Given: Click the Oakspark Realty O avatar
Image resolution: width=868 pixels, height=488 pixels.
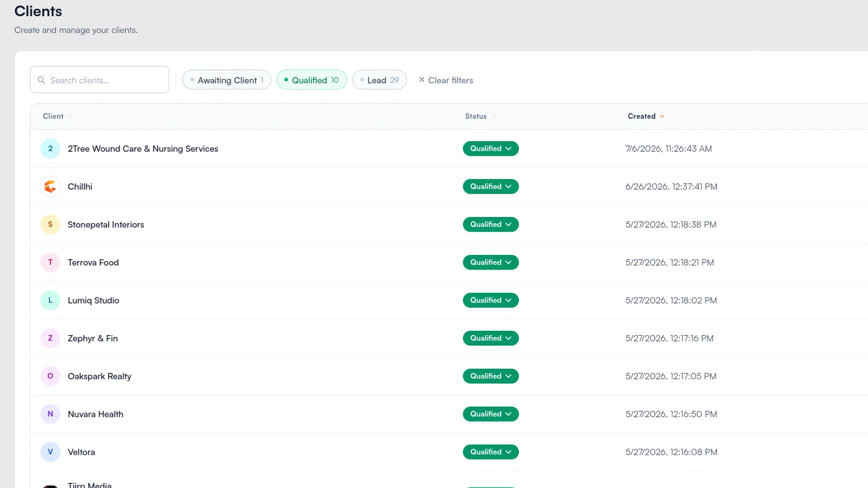Looking at the screenshot, I should point(50,376).
